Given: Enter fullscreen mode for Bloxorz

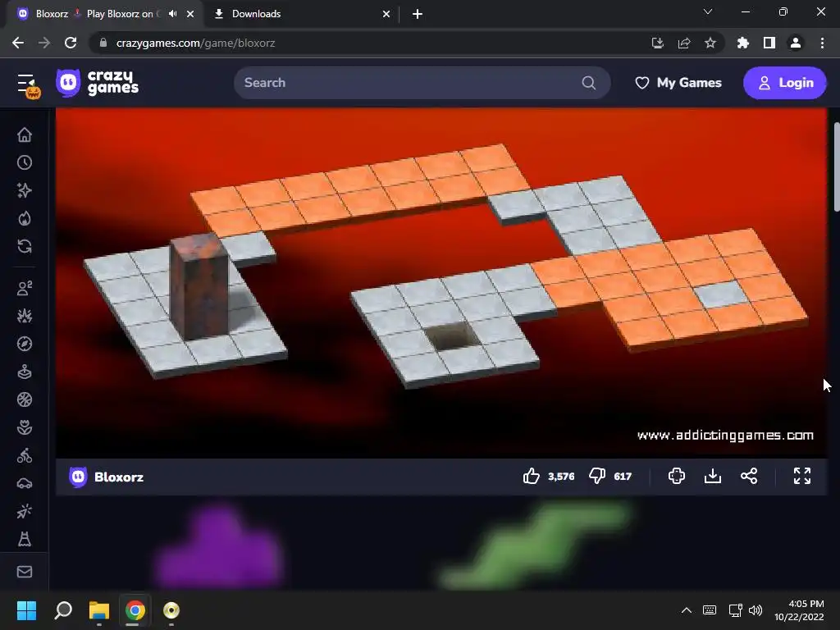Looking at the screenshot, I should 802,476.
